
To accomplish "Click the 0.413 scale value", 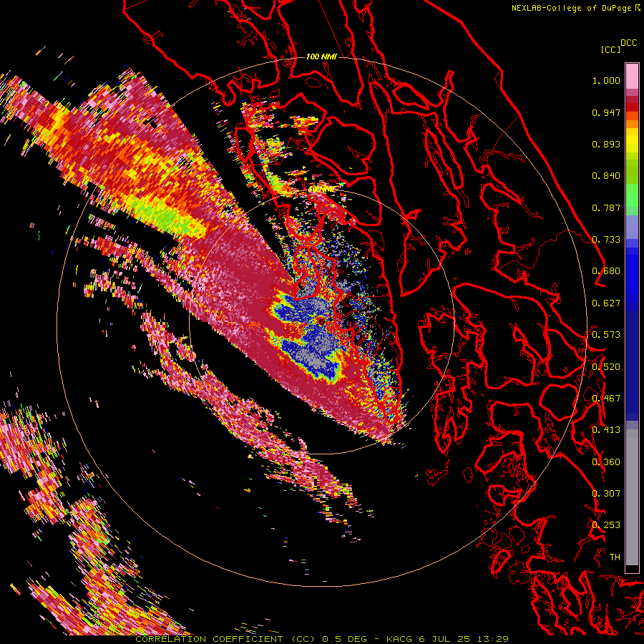I will (x=606, y=430).
